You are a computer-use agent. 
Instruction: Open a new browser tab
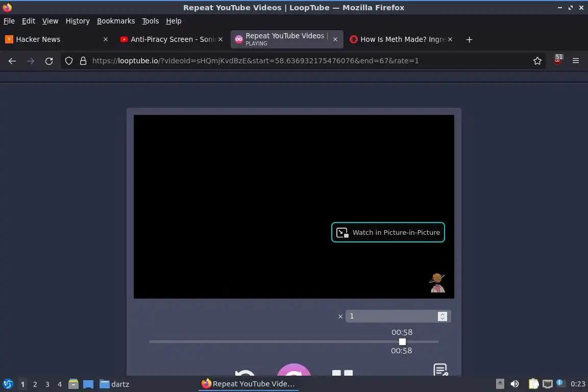tap(469, 39)
